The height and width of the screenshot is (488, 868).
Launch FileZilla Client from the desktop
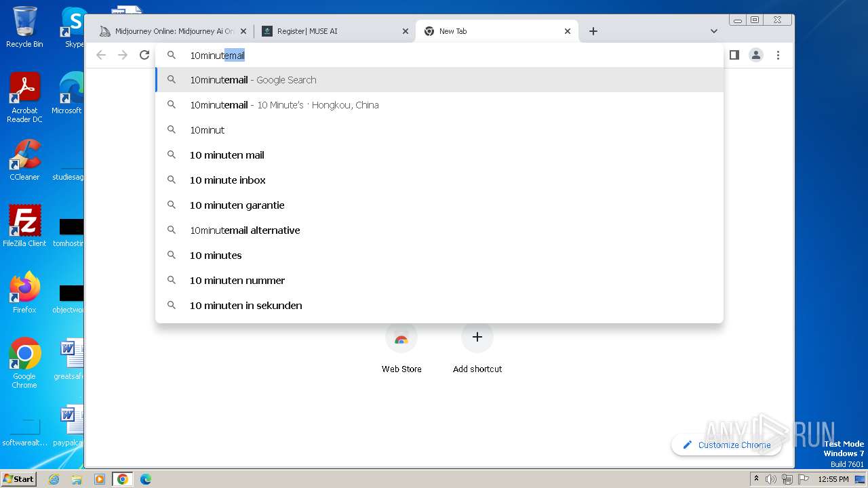[24, 226]
